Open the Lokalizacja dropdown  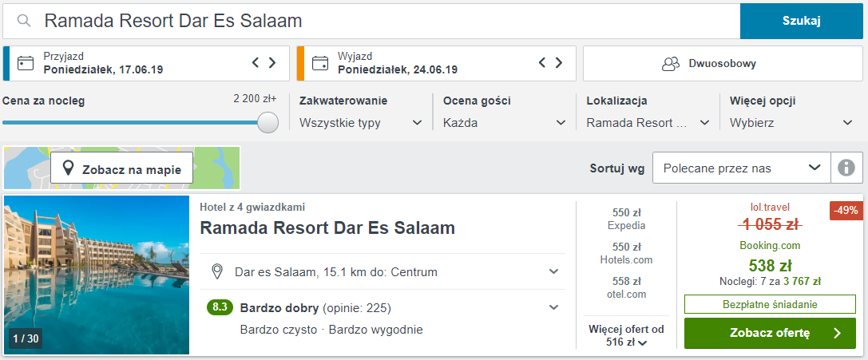click(648, 123)
